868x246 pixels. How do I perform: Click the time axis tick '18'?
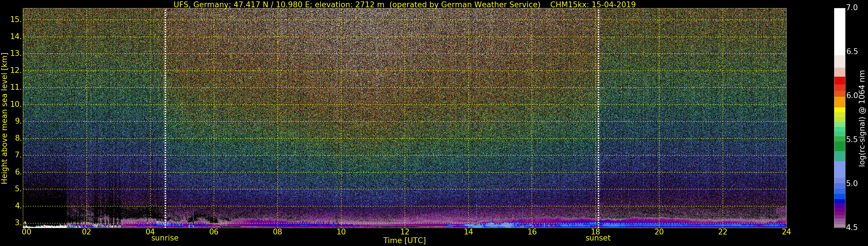tap(595, 232)
